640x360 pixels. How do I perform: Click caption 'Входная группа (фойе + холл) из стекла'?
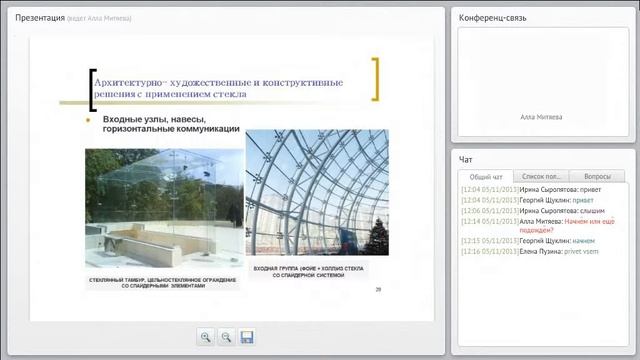click(308, 269)
